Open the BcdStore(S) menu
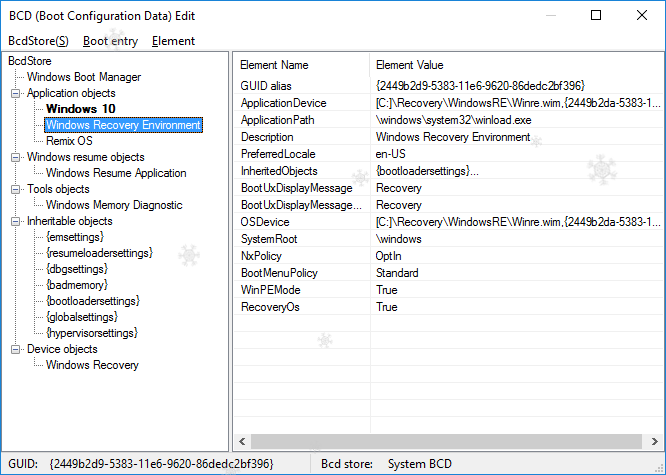This screenshot has width=666, height=475. coord(38,41)
